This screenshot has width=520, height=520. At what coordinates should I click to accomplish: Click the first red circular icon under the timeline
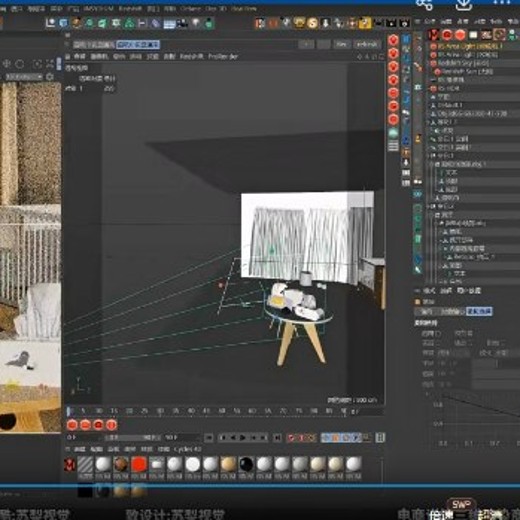pyautogui.click(x=72, y=425)
